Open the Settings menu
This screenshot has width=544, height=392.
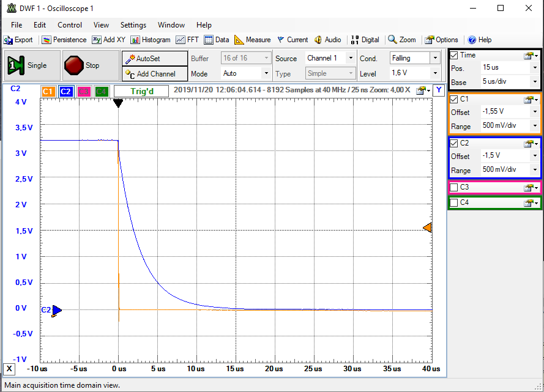click(133, 25)
